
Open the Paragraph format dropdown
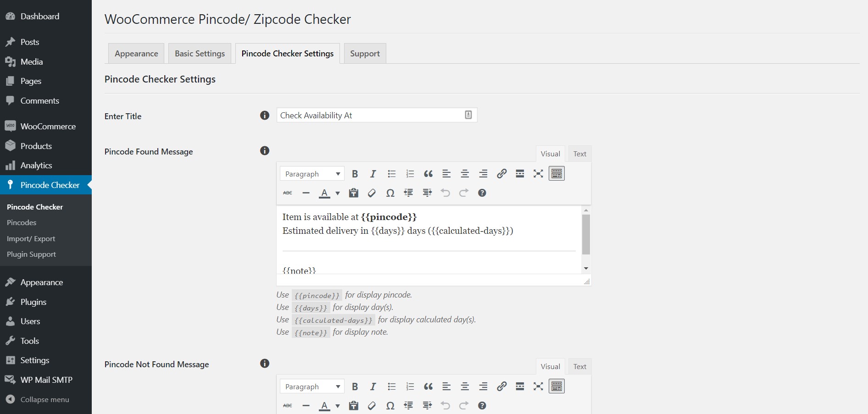coord(312,173)
